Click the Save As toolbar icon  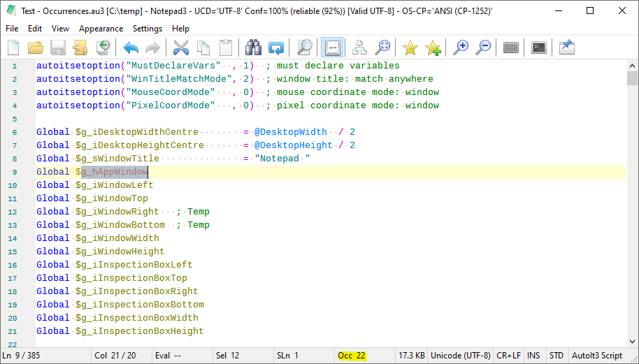point(80,48)
